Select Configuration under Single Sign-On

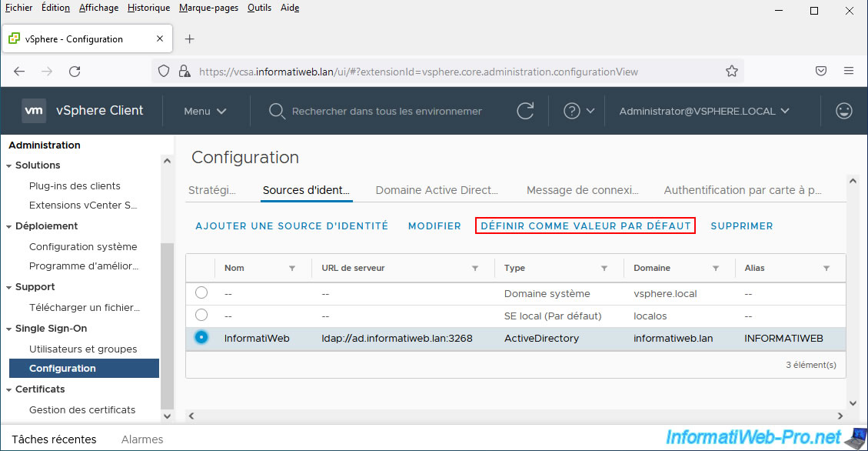point(84,369)
